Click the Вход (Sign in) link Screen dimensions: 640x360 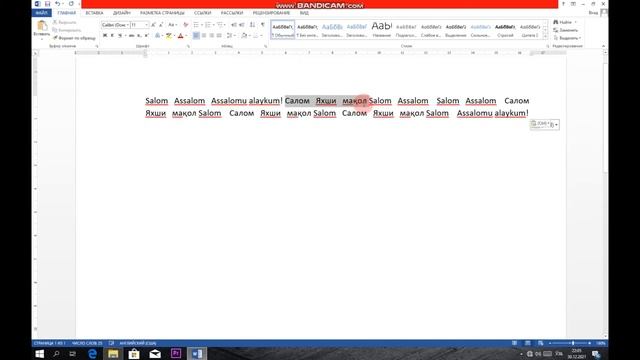593,13
